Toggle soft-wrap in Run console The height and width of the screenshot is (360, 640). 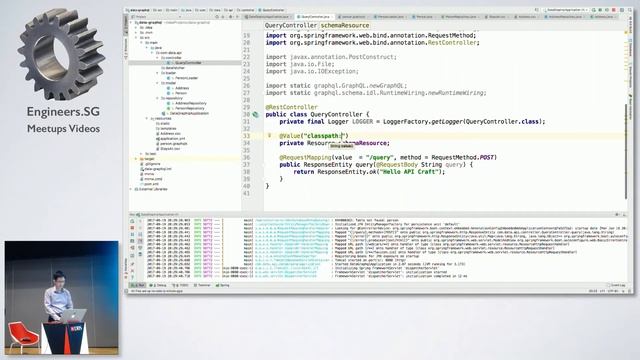(140, 234)
